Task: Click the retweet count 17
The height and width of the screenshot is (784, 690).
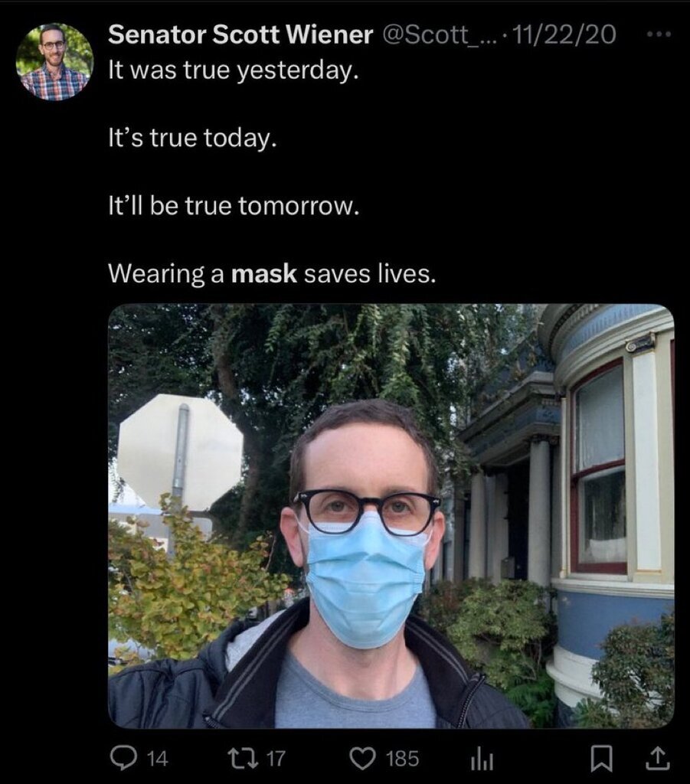Action: [x=275, y=759]
